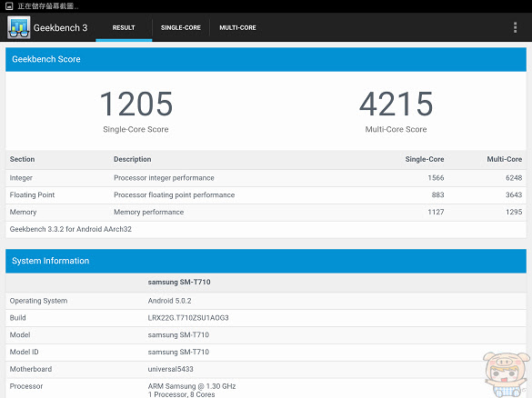This screenshot has width=532, height=398.
Task: Click the Operating System label
Action: click(x=39, y=301)
